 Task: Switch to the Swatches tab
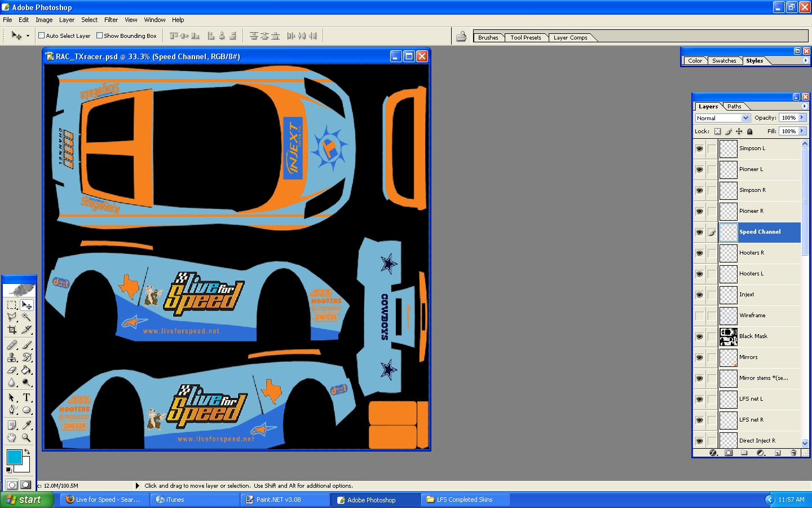click(724, 60)
